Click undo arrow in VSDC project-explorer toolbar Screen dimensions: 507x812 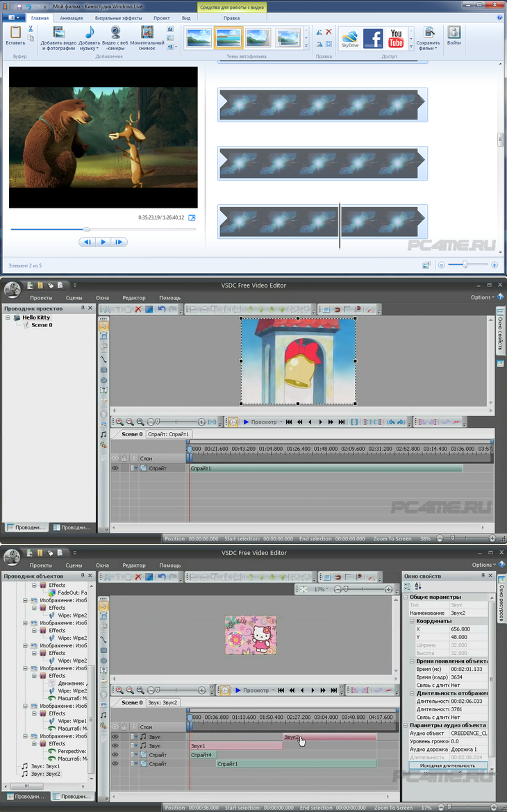(x=162, y=310)
